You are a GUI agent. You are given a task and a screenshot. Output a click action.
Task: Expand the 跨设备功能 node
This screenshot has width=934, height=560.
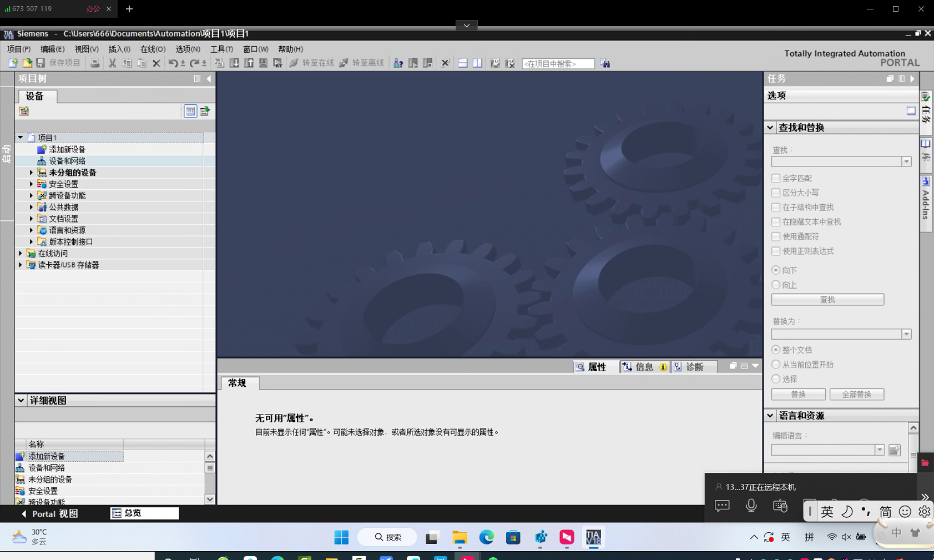point(31,195)
